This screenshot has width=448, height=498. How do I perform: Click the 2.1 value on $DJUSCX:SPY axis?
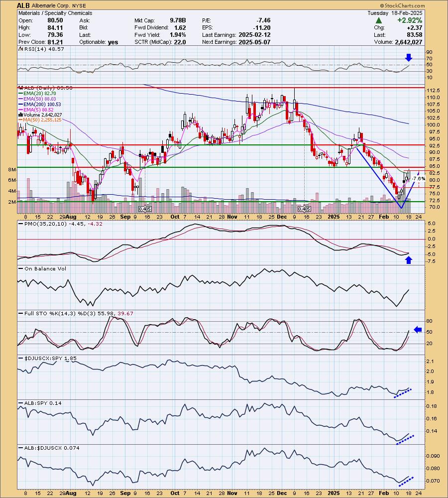point(430,362)
